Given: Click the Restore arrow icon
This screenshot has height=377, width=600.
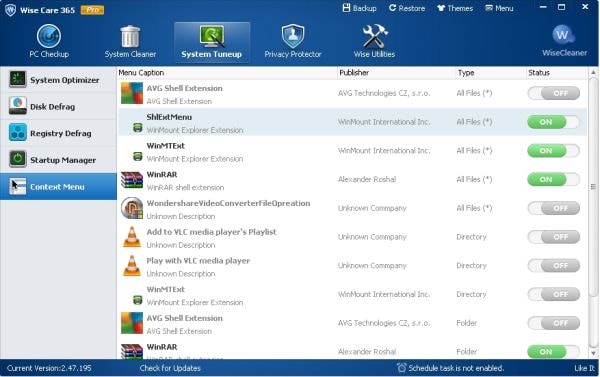Looking at the screenshot, I should [392, 8].
